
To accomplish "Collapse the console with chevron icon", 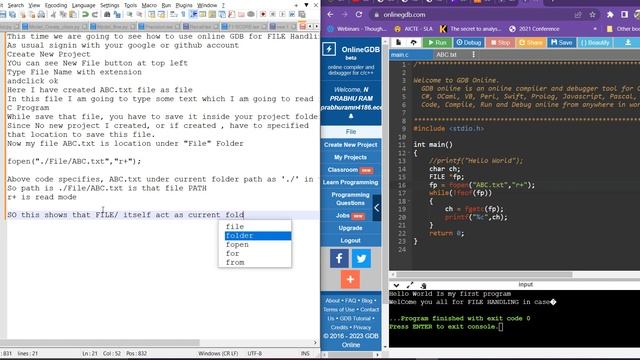I will click(x=396, y=285).
